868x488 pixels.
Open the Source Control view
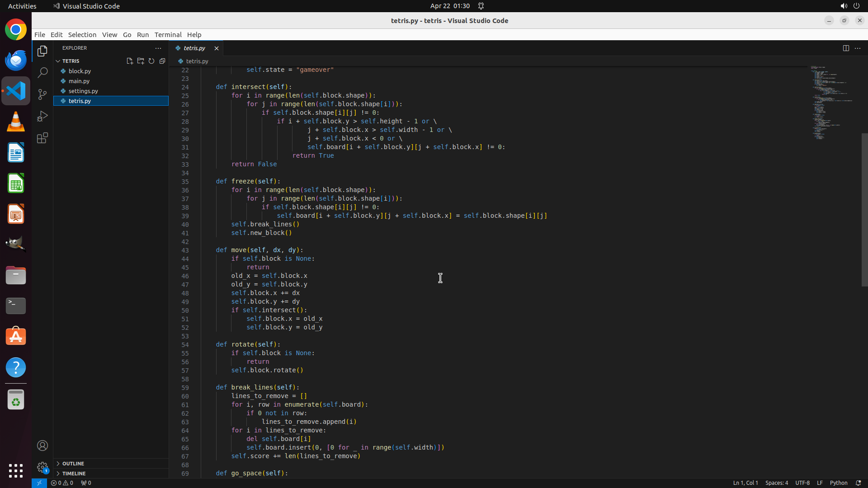click(x=42, y=94)
